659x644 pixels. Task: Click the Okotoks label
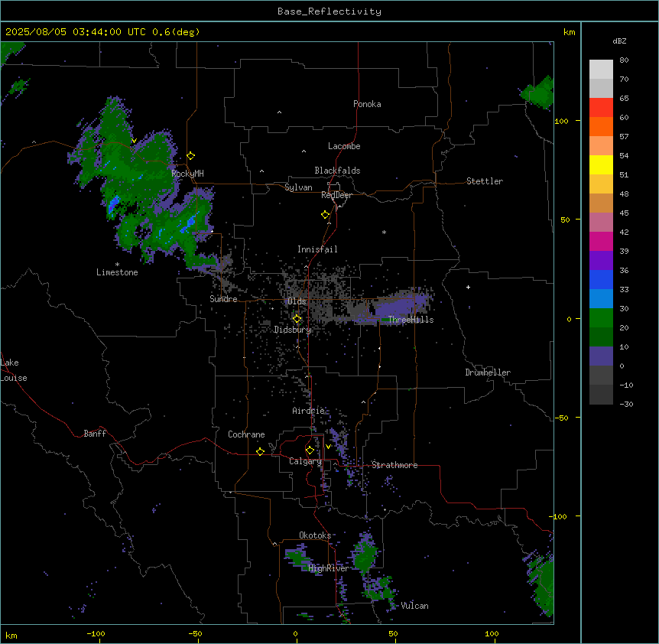point(315,535)
